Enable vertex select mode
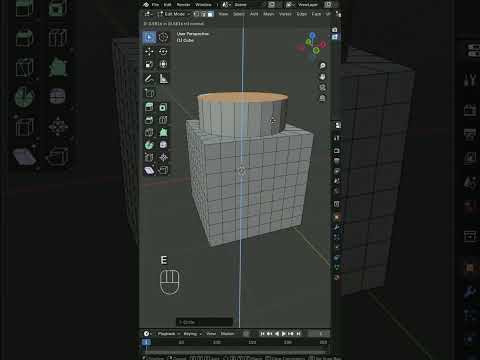 point(197,14)
